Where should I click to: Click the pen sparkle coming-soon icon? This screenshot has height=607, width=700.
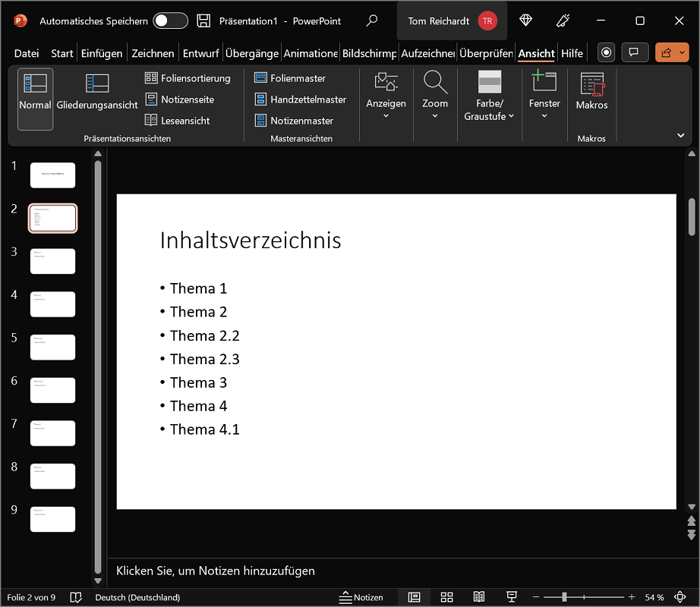coord(563,20)
